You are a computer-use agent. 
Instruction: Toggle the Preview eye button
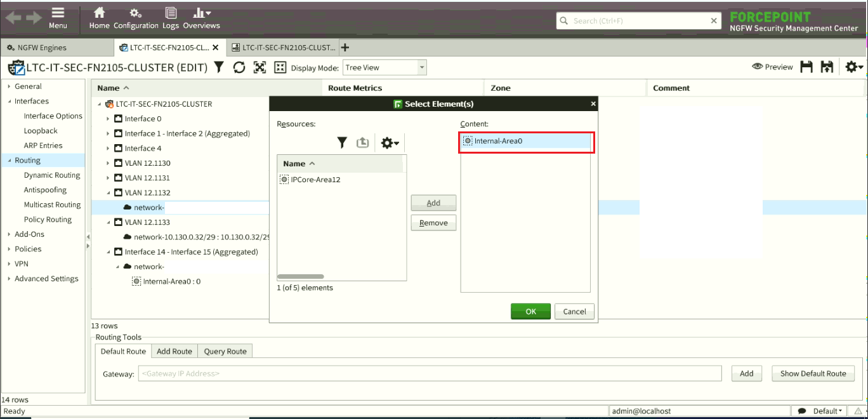(x=772, y=67)
